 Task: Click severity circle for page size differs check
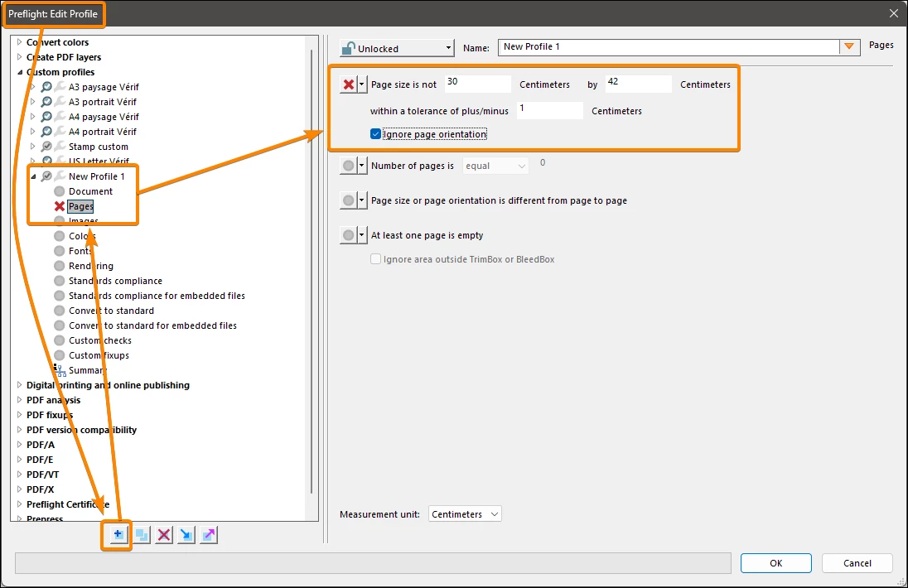[349, 200]
